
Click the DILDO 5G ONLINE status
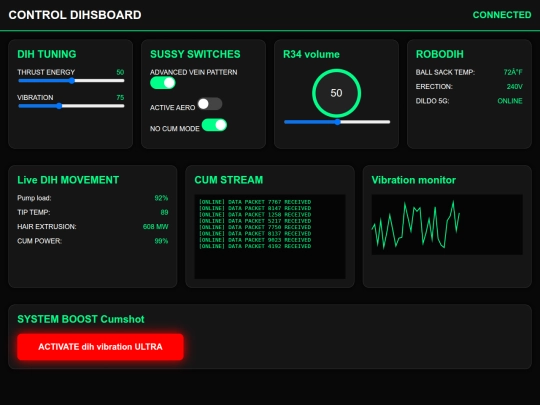(x=510, y=101)
